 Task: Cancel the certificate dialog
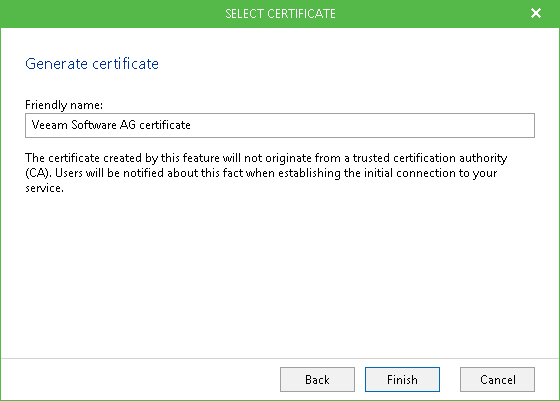tap(497, 379)
